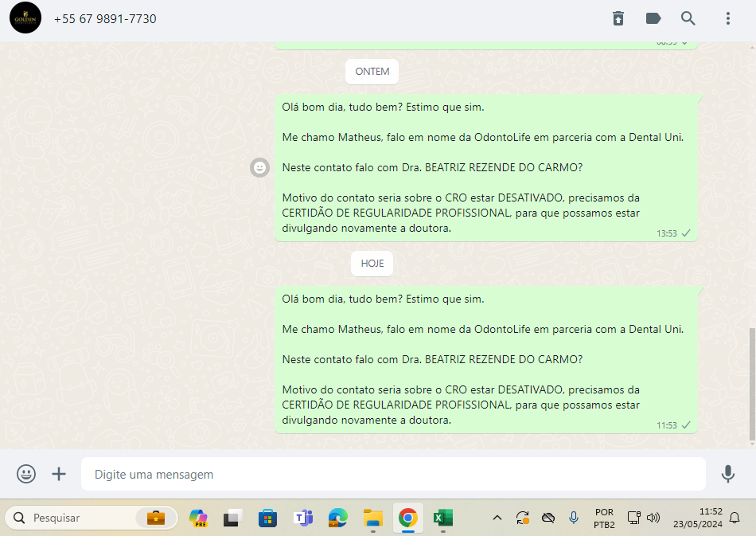Click the 11:53 timestamp on today's message
Screen dimensions: 756x536
point(667,425)
